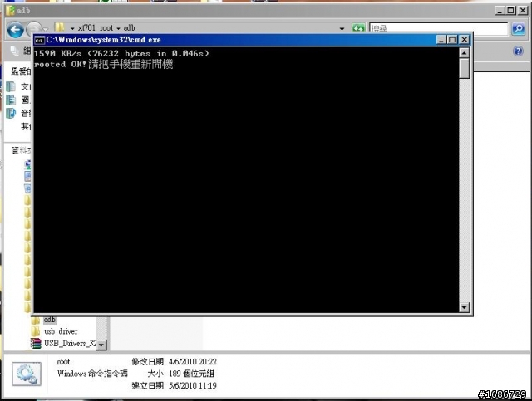
Task: Click scroll down arrow of navigation tree
Action: coord(101,345)
